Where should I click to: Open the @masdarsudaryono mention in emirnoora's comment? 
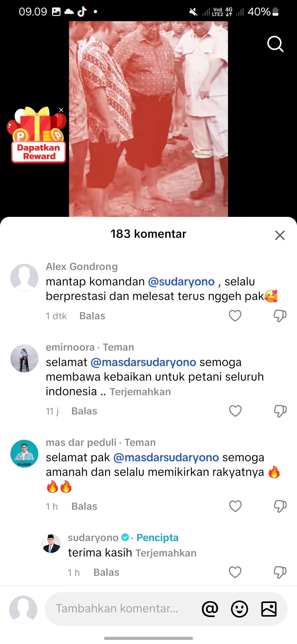click(x=143, y=362)
